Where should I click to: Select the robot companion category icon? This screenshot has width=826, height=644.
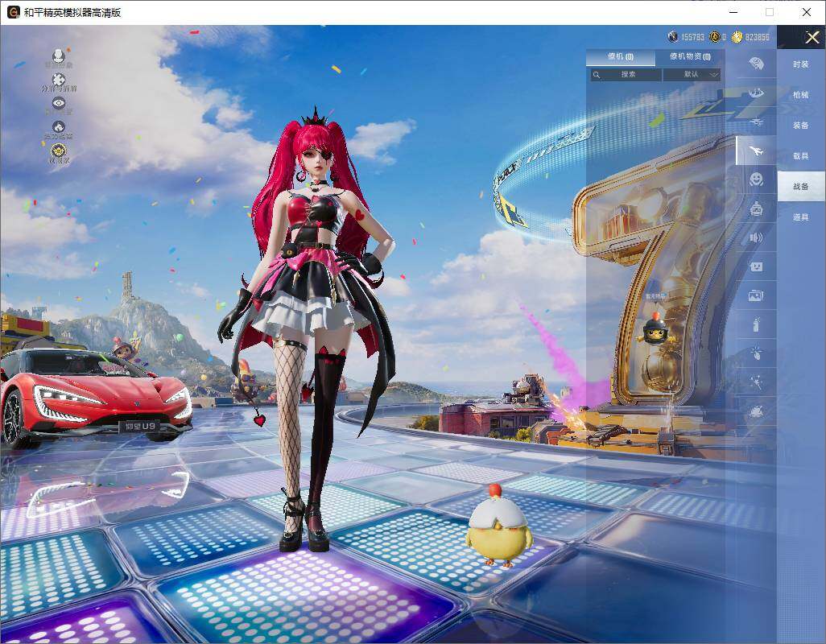(757, 208)
